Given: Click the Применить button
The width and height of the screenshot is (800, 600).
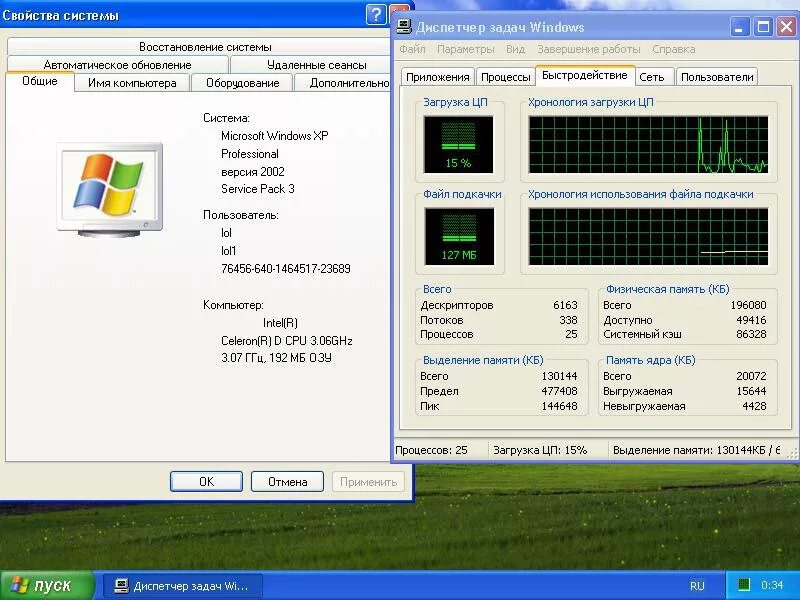Looking at the screenshot, I should 368,482.
